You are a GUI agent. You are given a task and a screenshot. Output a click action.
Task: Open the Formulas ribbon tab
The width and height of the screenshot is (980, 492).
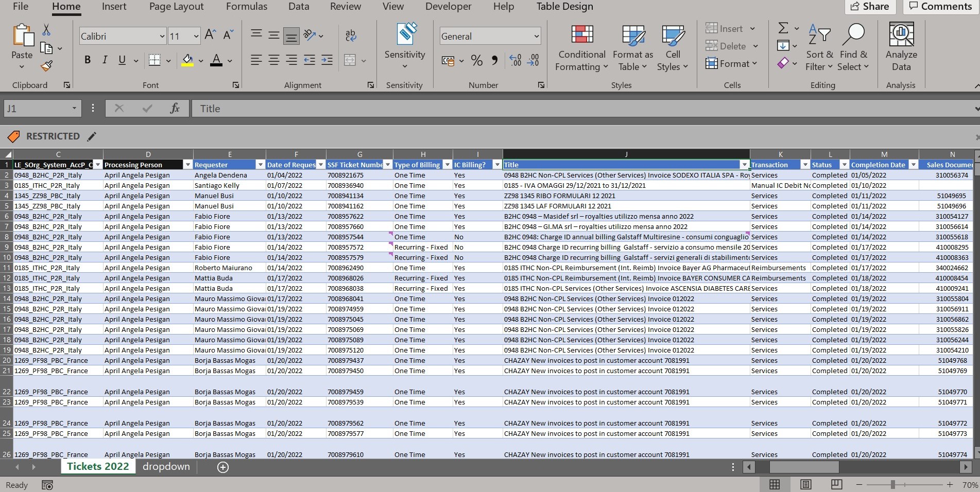pos(246,7)
